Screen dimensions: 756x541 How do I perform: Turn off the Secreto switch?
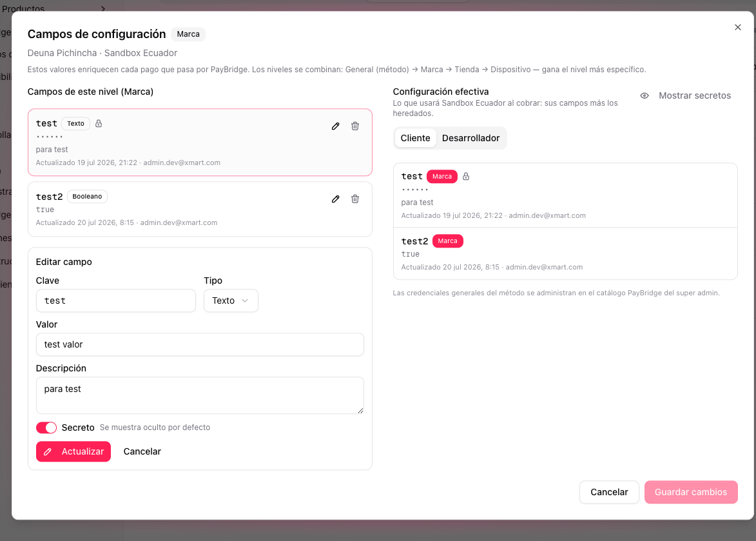(46, 428)
